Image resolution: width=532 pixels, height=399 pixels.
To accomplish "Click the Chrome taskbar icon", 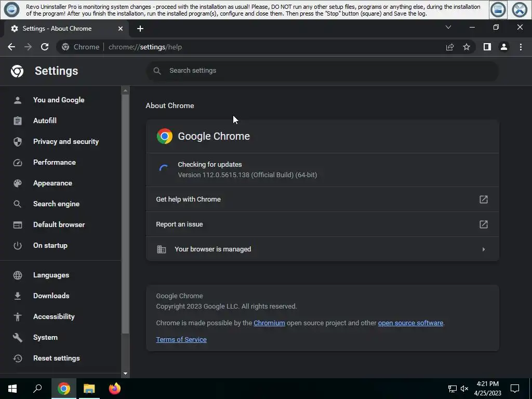I will [x=64, y=389].
